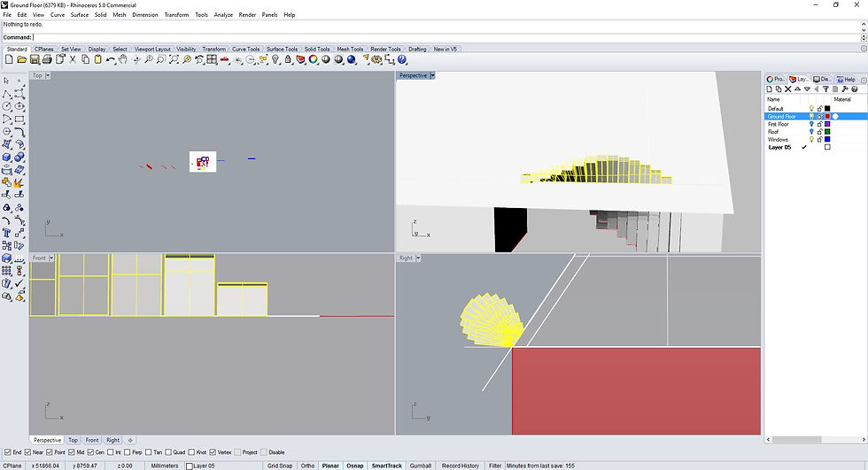Open the Top viewport dropdown arrow

pyautogui.click(x=48, y=75)
